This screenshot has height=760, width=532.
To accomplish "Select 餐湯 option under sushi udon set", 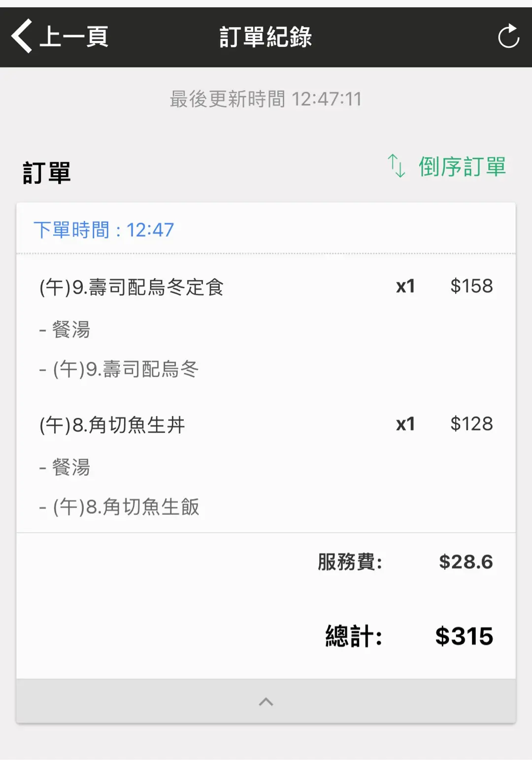I will coord(71,330).
